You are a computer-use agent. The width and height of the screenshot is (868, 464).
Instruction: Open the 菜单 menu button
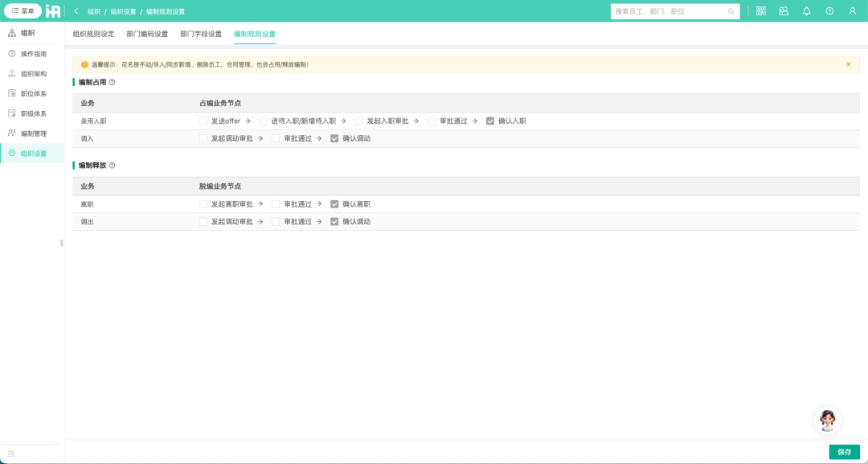coord(23,11)
